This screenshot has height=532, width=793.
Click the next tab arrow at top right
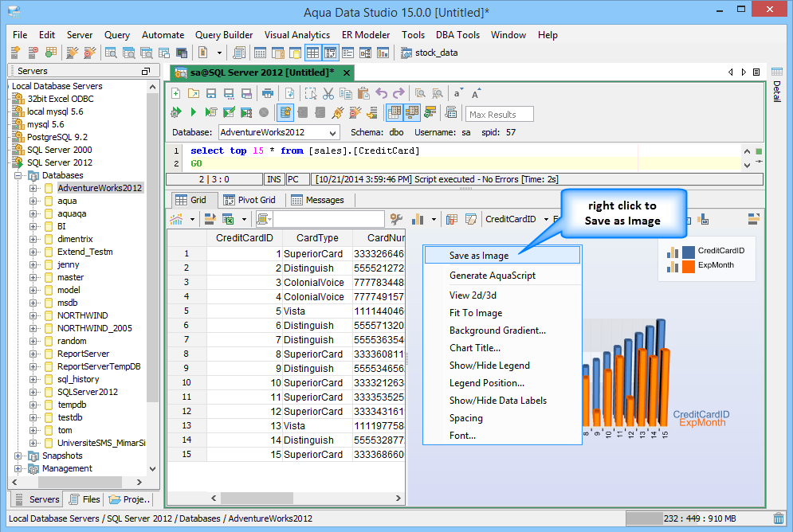(x=744, y=72)
